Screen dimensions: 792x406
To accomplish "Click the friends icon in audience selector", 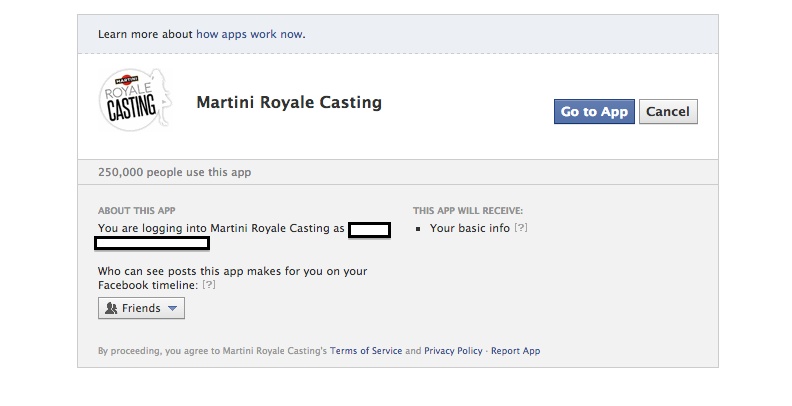I will pos(111,308).
